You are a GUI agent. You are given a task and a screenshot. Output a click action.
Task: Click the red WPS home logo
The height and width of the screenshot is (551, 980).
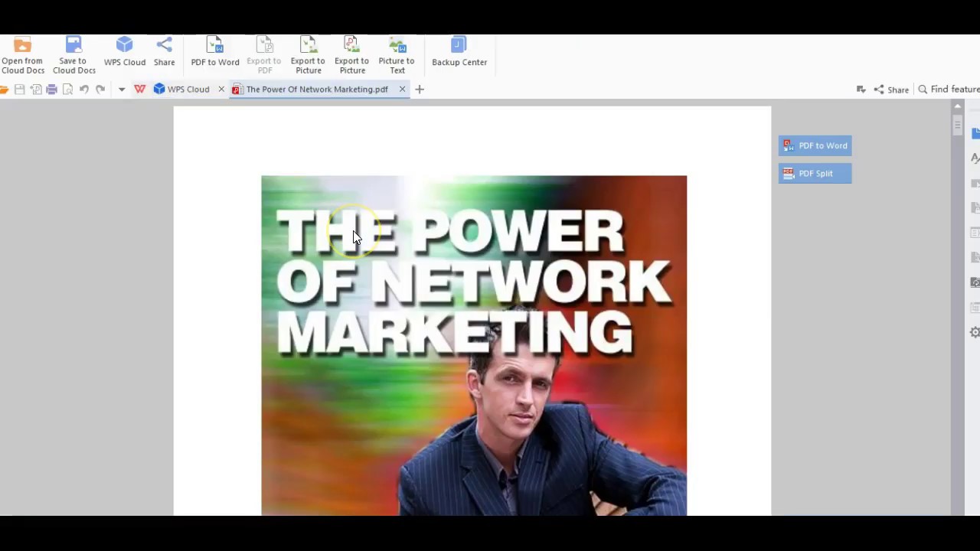click(139, 90)
